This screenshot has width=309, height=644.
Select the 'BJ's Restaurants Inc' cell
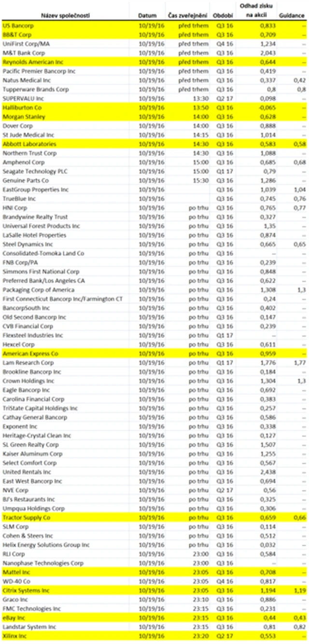(x=65, y=499)
